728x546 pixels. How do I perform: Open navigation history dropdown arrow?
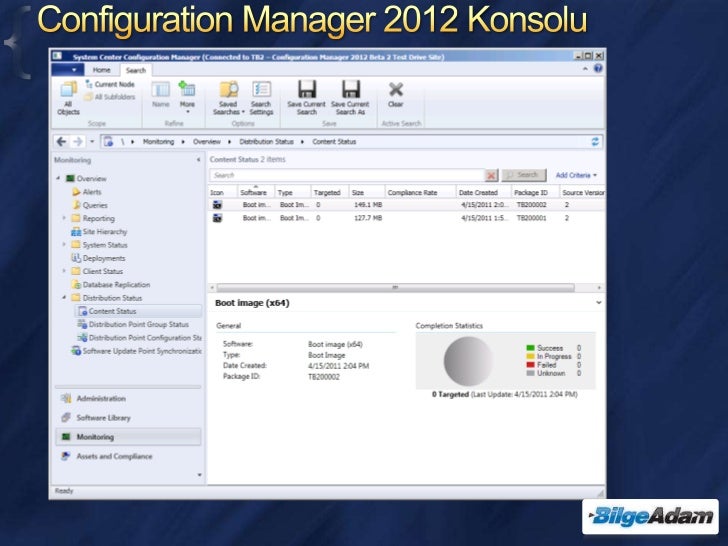point(92,142)
